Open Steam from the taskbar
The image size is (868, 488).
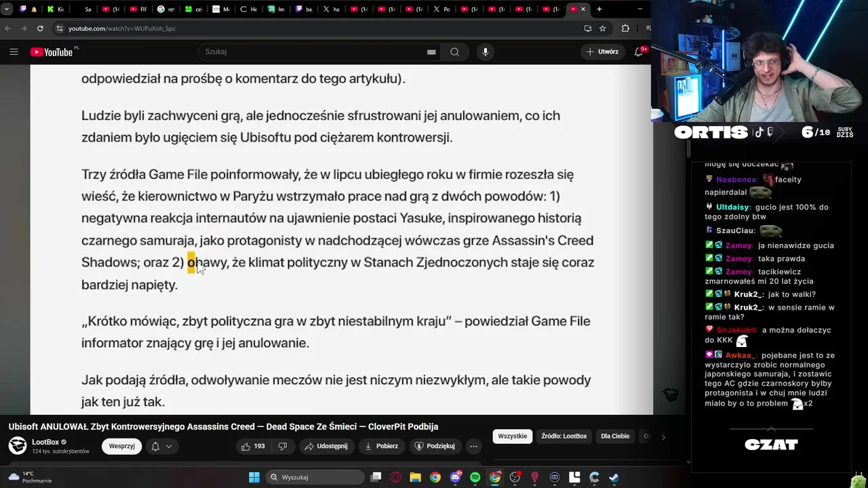[x=614, y=477]
